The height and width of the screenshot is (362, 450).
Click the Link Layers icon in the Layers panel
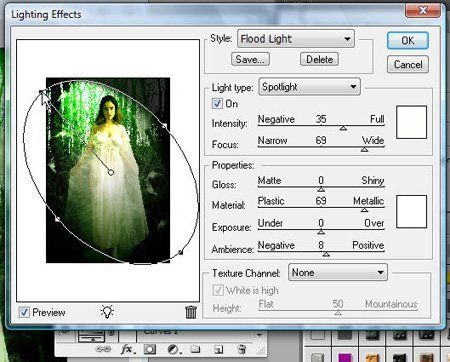pos(103,349)
